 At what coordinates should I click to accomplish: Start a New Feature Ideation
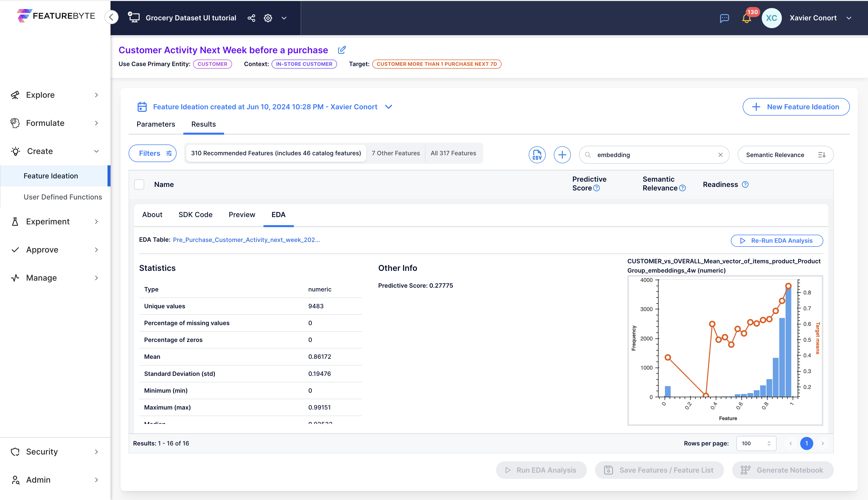(x=796, y=107)
